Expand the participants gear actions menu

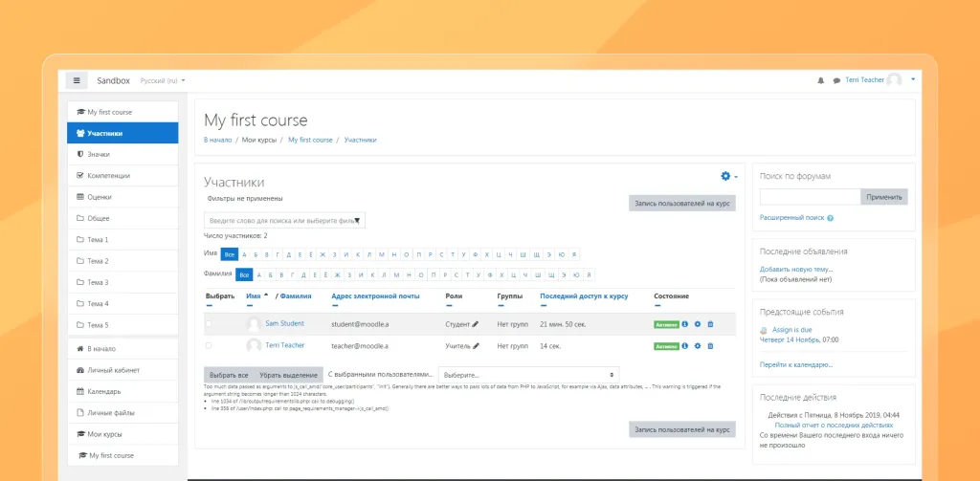pos(728,177)
